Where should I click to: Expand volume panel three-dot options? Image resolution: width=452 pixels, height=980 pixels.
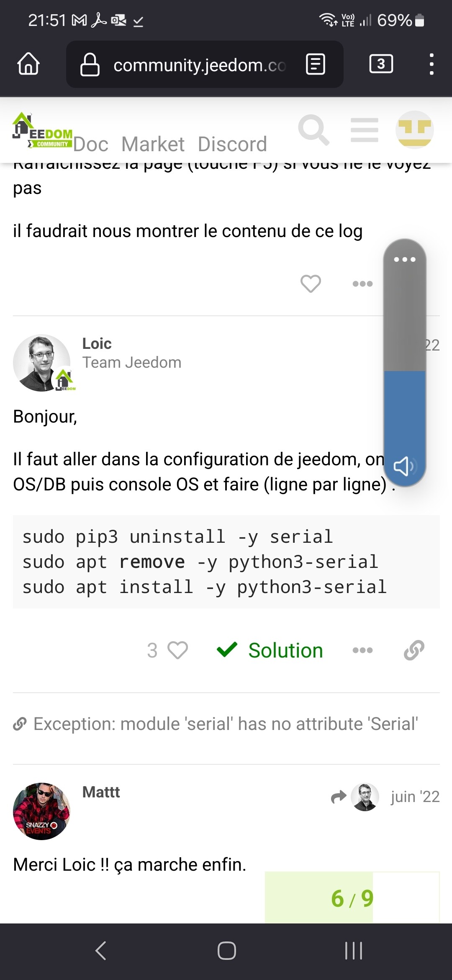pyautogui.click(x=405, y=259)
